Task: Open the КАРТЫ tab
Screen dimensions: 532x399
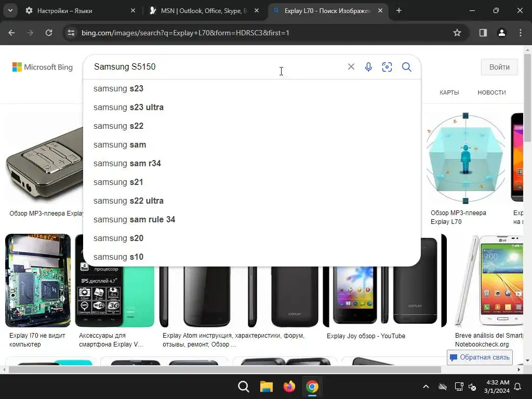Action: [x=449, y=92]
